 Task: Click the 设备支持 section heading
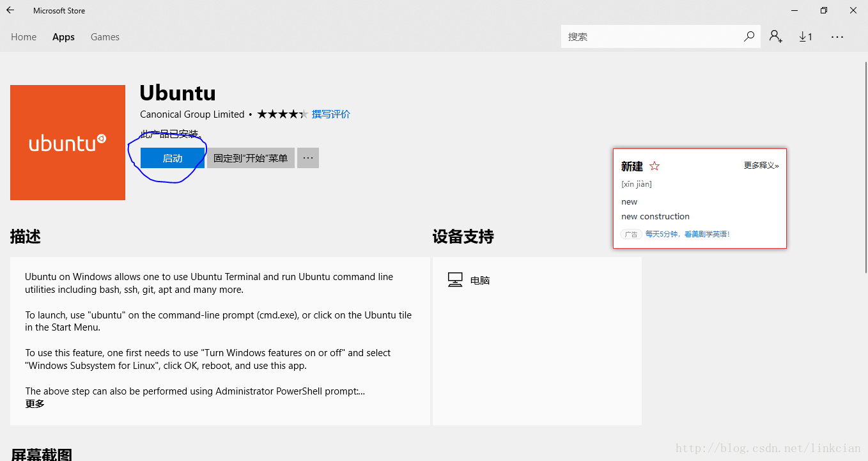pos(463,237)
